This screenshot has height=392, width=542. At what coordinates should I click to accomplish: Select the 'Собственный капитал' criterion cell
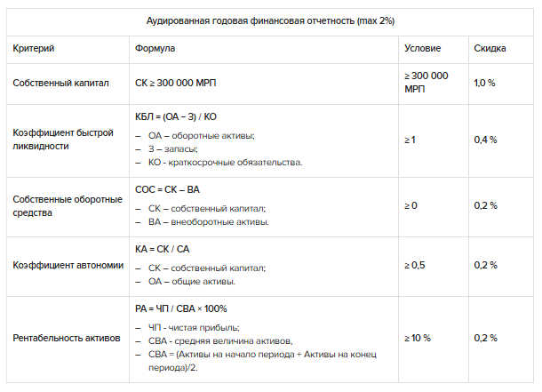[x=60, y=83]
